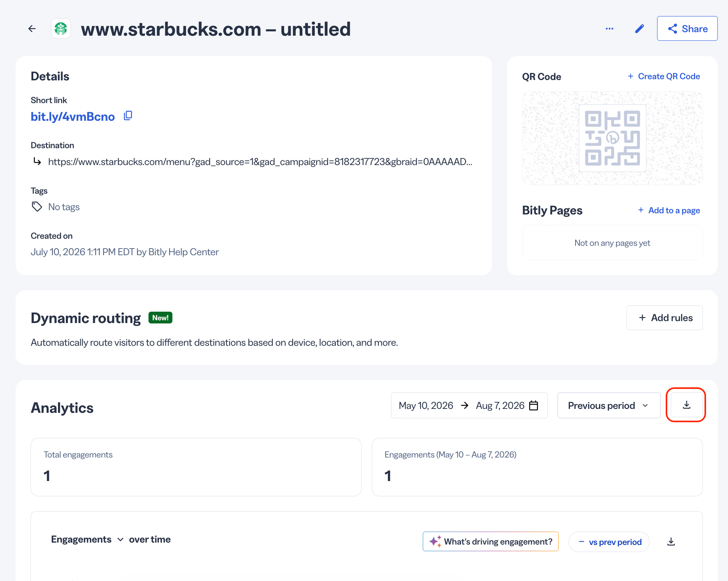The height and width of the screenshot is (581, 728).
Task: Toggle vs prev period comparison
Action: click(x=609, y=542)
